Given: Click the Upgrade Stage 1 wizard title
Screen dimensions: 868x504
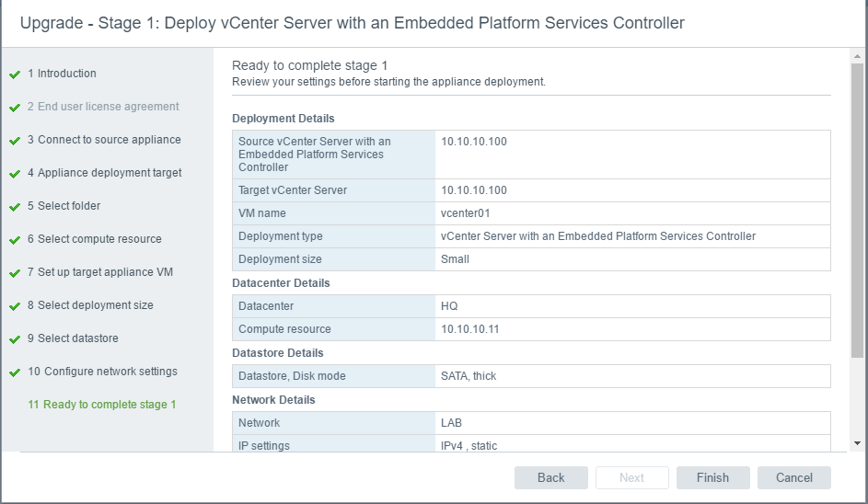Looking at the screenshot, I should pyautogui.click(x=352, y=23).
